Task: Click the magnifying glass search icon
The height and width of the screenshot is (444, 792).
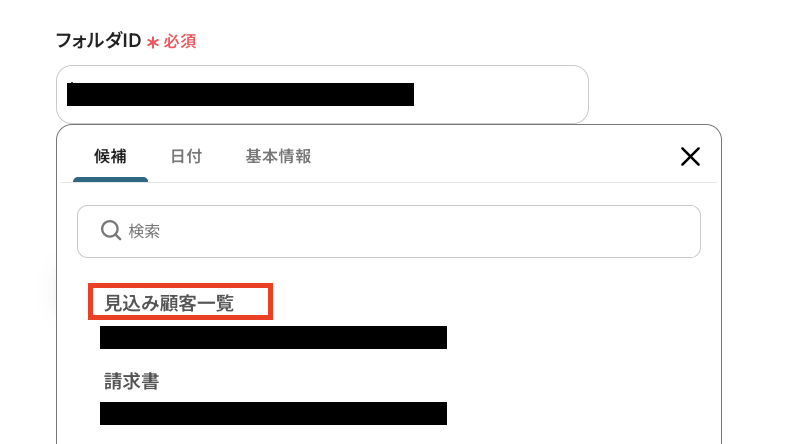Action: (111, 230)
